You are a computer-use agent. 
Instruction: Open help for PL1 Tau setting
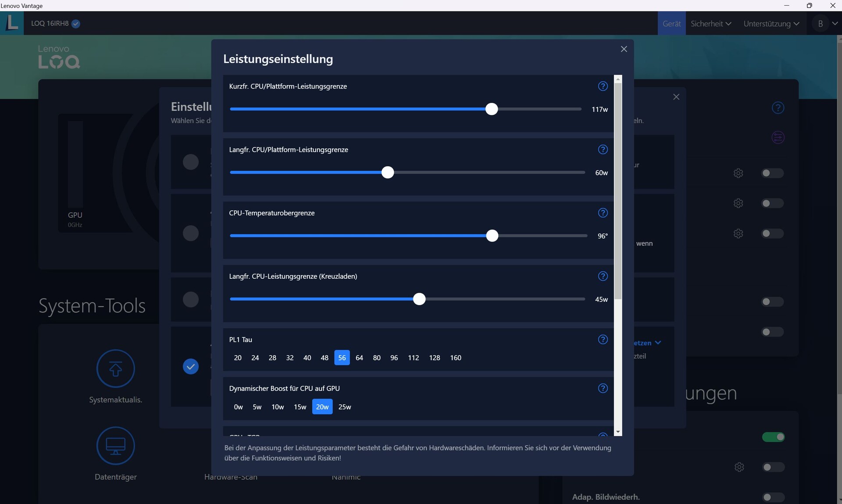tap(603, 340)
